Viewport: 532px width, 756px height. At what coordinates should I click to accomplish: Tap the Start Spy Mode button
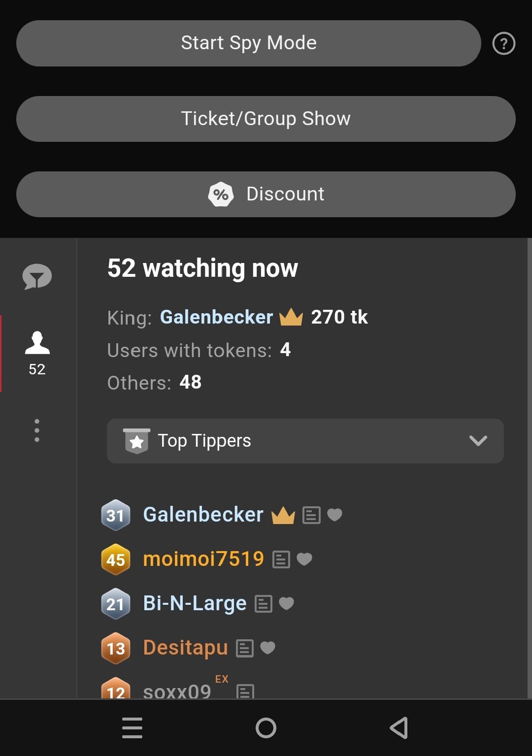click(x=248, y=43)
